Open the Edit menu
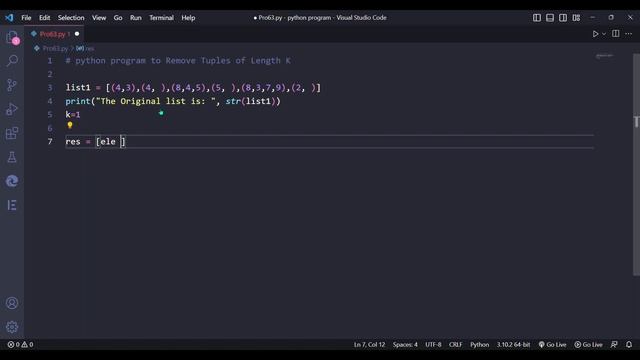 (44, 18)
